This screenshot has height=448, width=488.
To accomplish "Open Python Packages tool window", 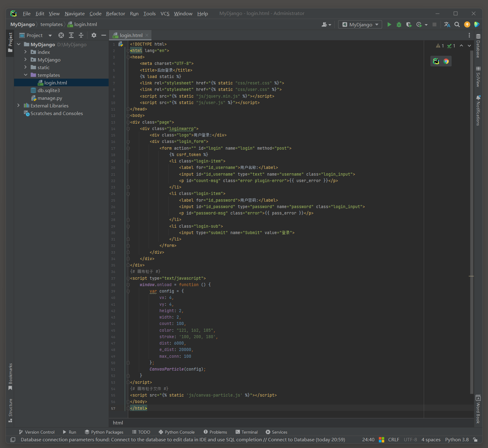I will 104,432.
